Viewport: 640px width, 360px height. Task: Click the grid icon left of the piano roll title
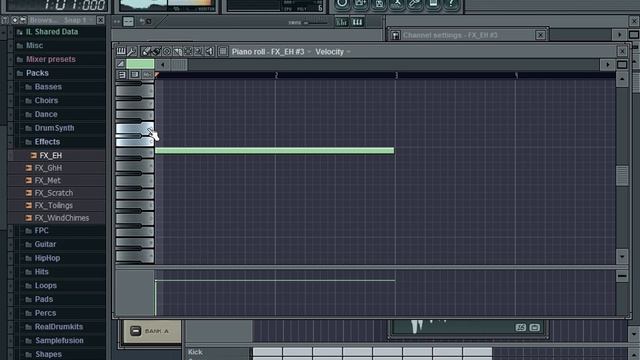click(x=222, y=51)
